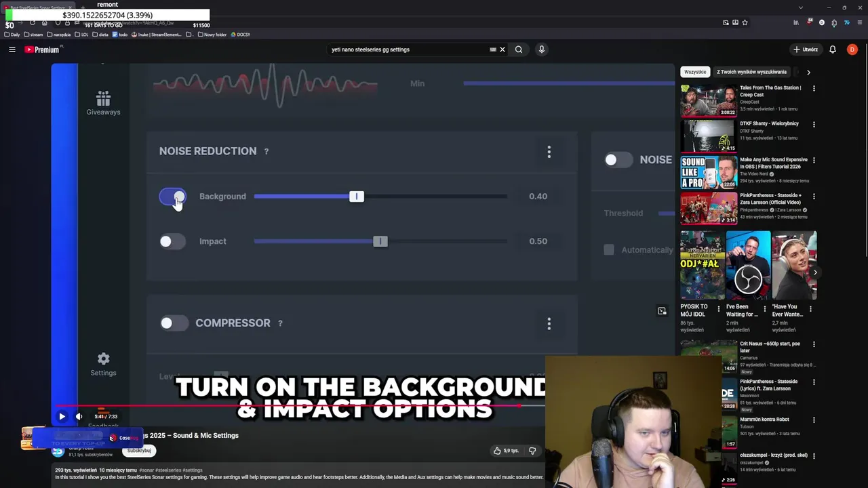
Task: Click the Background slider handle
Action: (x=357, y=197)
